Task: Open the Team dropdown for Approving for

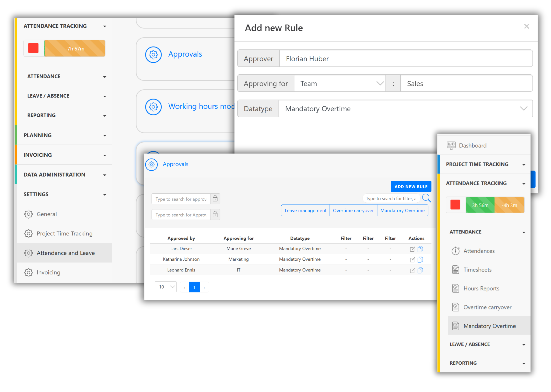Action: point(340,84)
